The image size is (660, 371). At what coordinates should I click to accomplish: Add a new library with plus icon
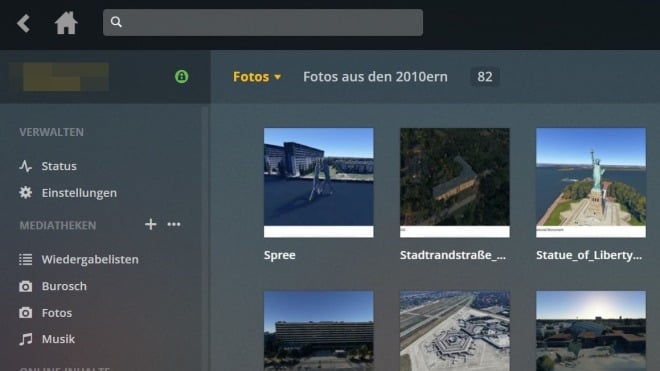pyautogui.click(x=151, y=224)
